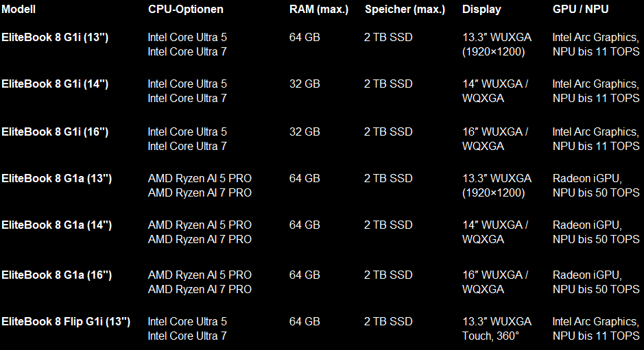Select AMD Ryzen AI 7 PRO for G1a (13'')
This screenshot has width=644, height=350.
pos(200,192)
